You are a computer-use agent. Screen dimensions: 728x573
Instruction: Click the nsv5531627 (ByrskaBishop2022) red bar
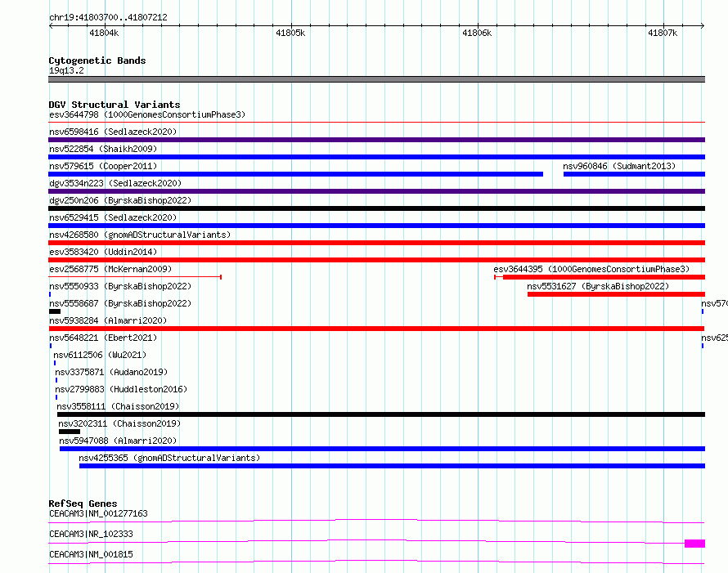tap(616, 294)
